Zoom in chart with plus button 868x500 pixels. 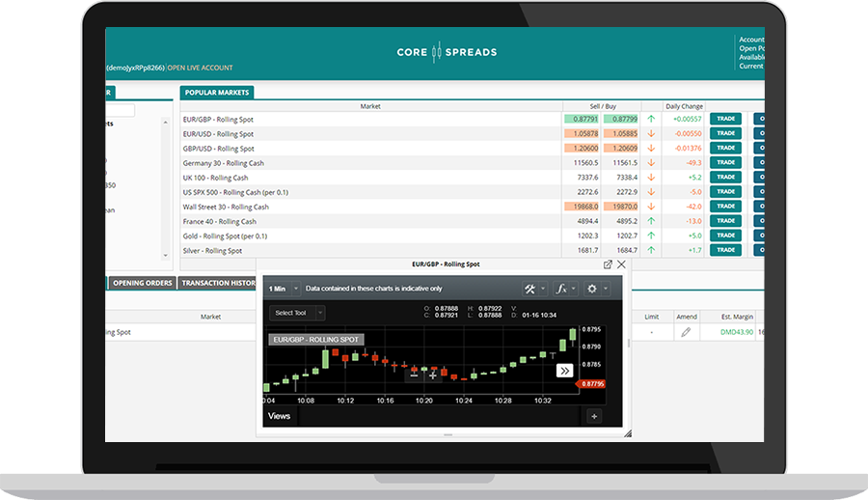[x=433, y=375]
